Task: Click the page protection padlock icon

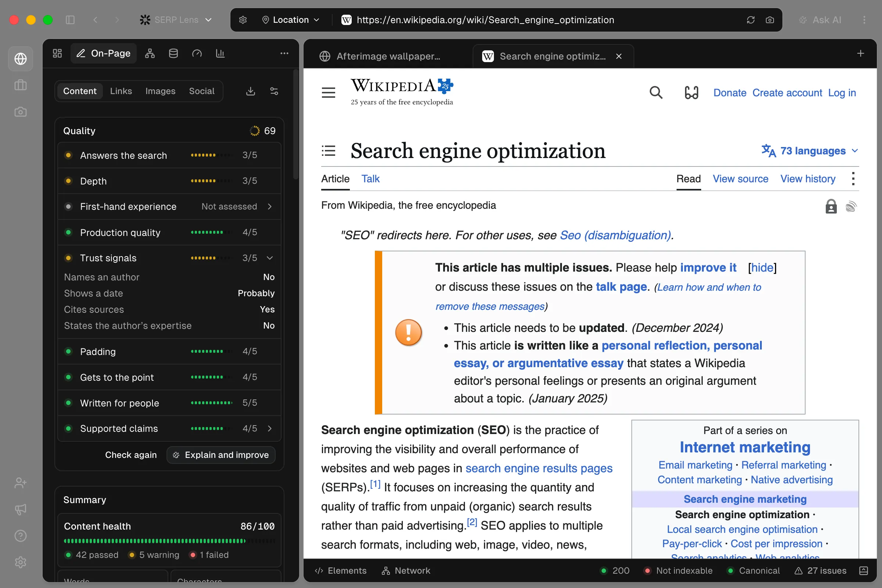Action: [x=831, y=206]
